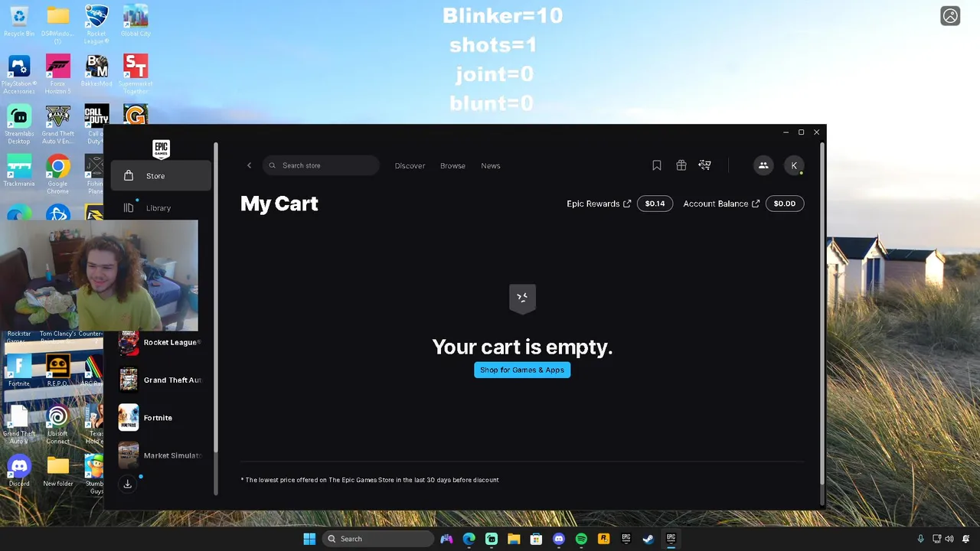This screenshot has height=551, width=980.
Task: Switch to the Discover tab
Action: pyautogui.click(x=410, y=165)
